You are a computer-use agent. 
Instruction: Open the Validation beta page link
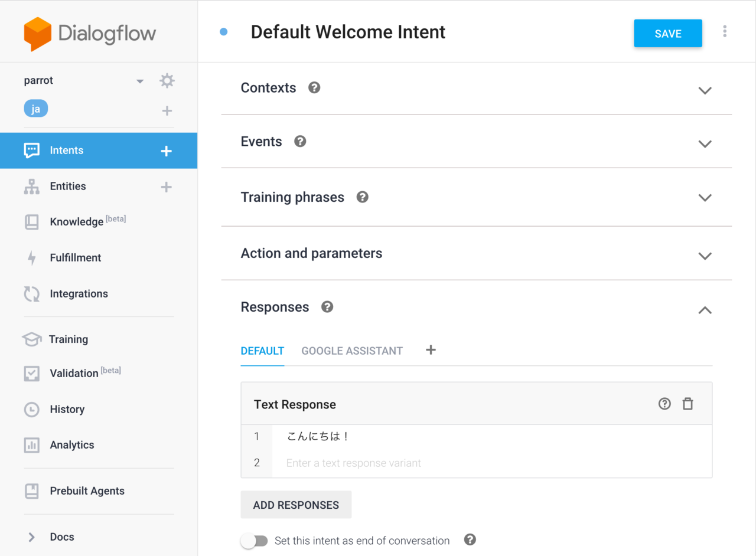coord(86,373)
